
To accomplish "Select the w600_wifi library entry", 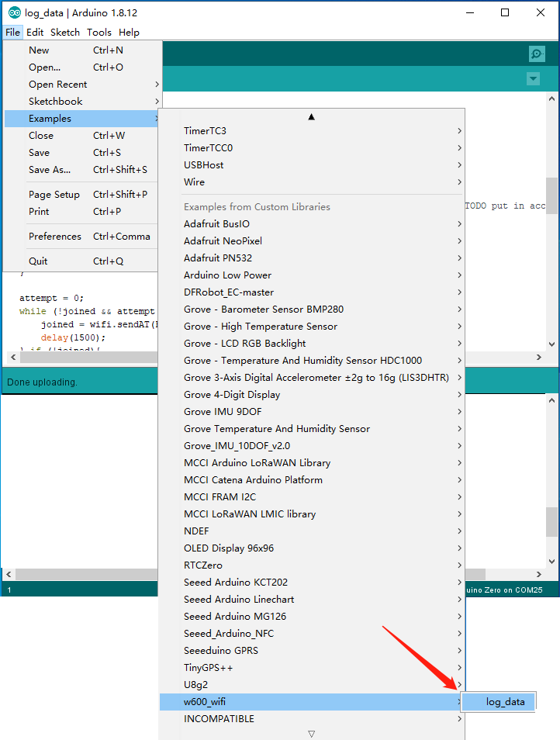I will [x=312, y=702].
